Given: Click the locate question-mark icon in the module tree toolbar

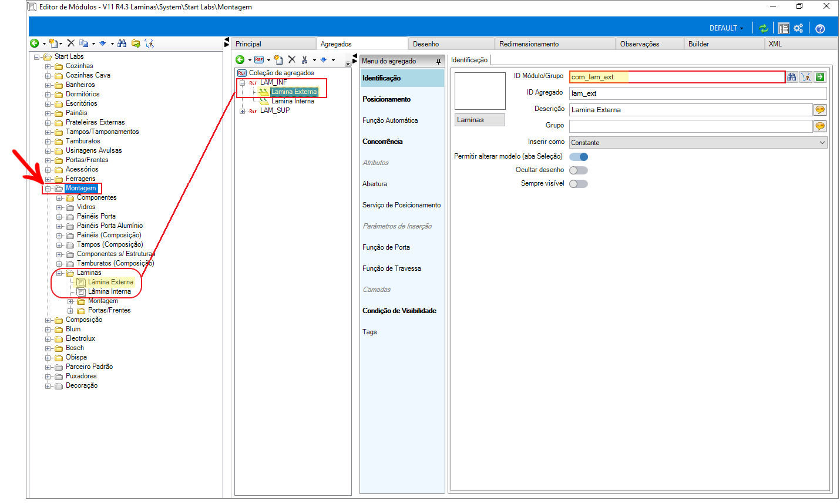Looking at the screenshot, I should 149,43.
